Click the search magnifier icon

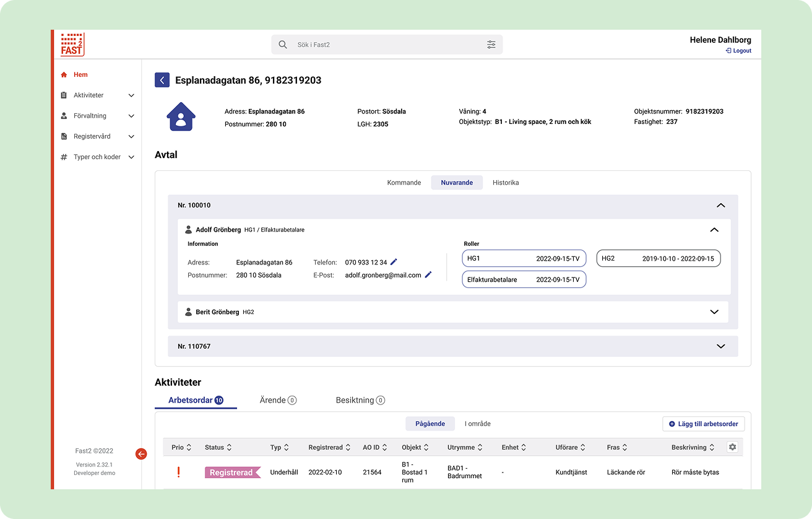pos(283,45)
